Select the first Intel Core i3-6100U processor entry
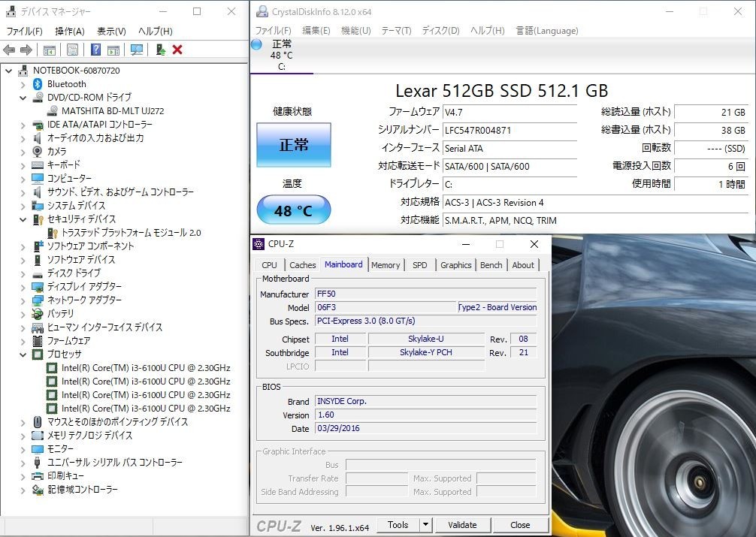The width and height of the screenshot is (756, 537). tap(146, 368)
